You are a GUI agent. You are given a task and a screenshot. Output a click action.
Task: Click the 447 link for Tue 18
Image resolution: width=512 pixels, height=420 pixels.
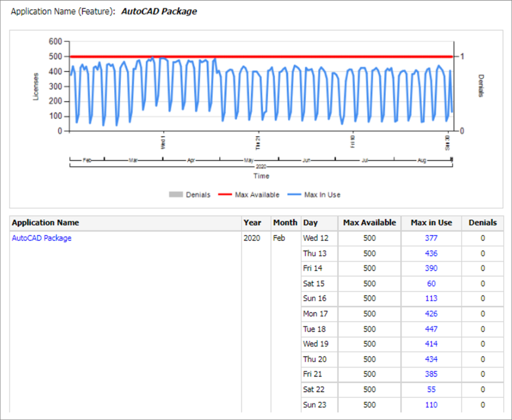pyautogui.click(x=431, y=329)
